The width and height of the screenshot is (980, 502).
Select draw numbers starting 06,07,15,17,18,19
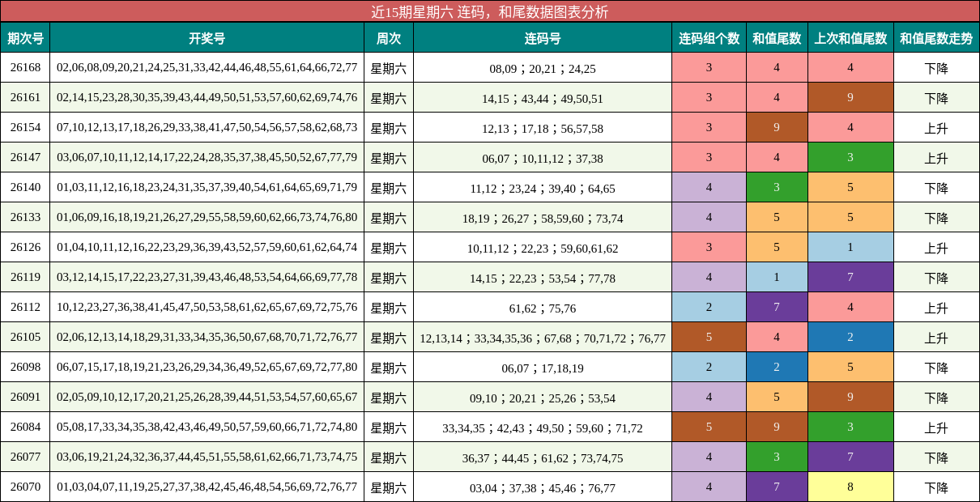coord(207,367)
